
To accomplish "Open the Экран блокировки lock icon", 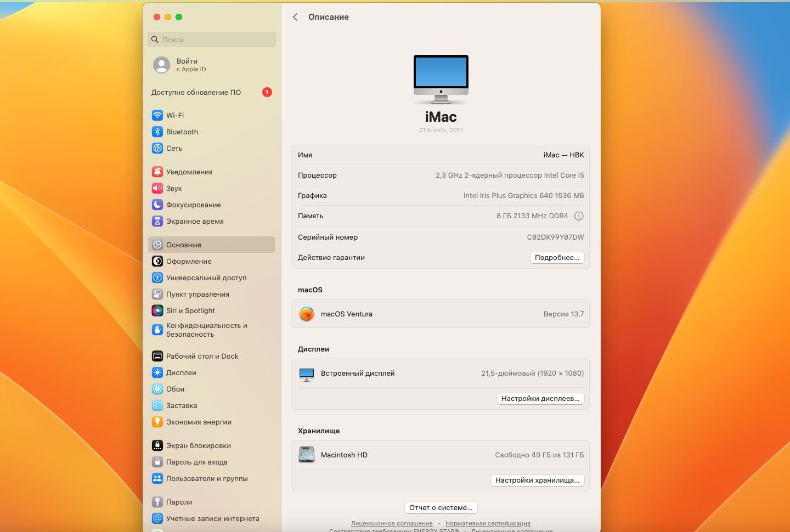I will 157,445.
